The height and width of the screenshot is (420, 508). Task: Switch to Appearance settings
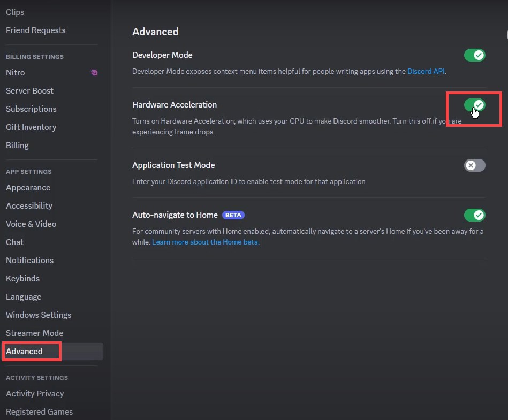coord(28,188)
